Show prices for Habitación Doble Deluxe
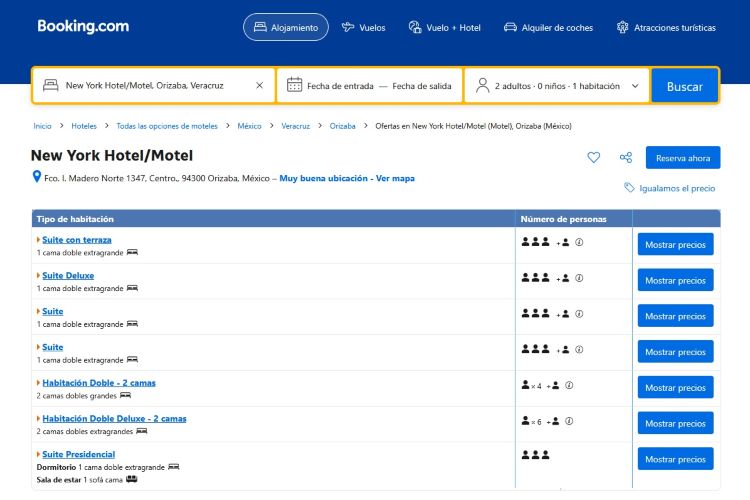The image size is (750, 500). pyautogui.click(x=675, y=423)
